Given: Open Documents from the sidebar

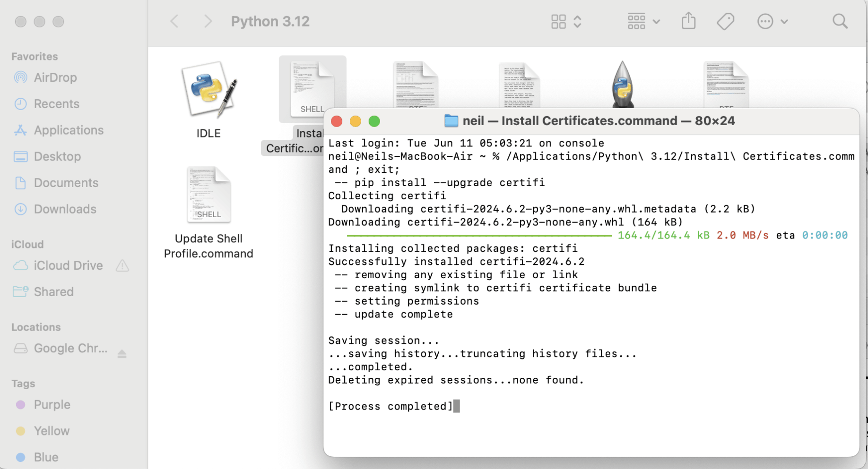Looking at the screenshot, I should [66, 183].
